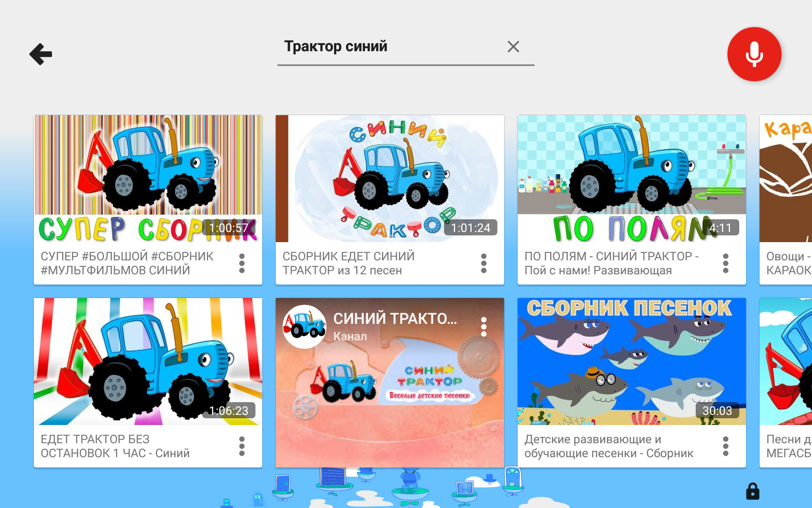Open options menu for 'ЕДЕТ ТРАКТОР БЕЗ ОСТАНОВОК' video
Viewport: 812px width, 508px height.
point(242,446)
